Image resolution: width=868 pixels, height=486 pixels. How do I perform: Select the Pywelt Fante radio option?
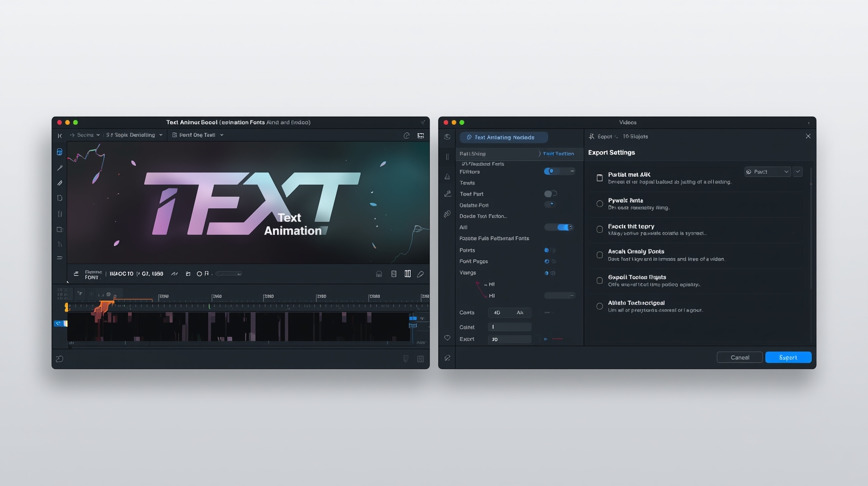[599, 204]
